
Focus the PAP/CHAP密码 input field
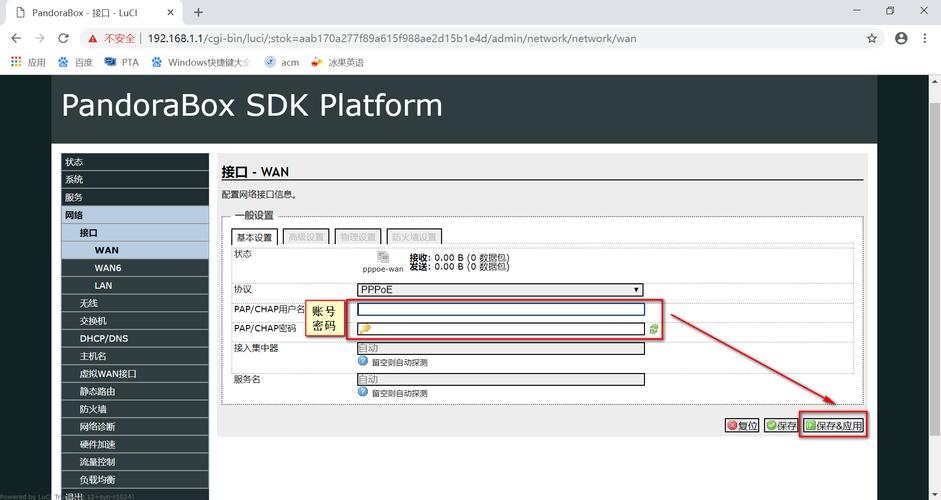tap(501, 328)
